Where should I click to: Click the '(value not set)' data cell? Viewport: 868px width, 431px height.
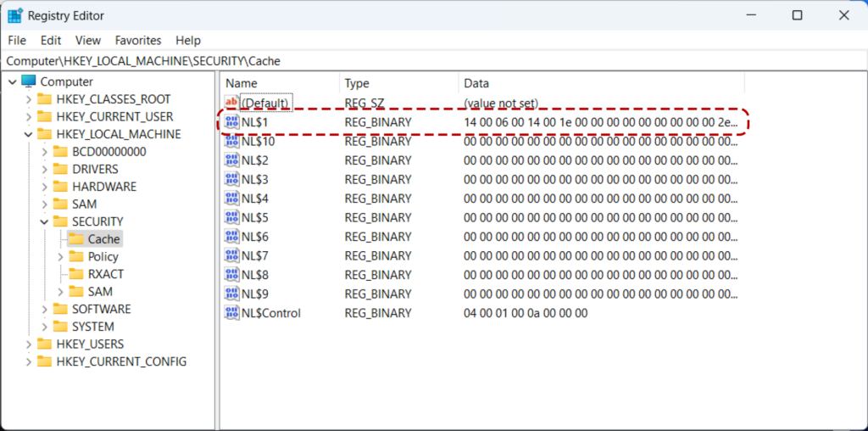(501, 103)
